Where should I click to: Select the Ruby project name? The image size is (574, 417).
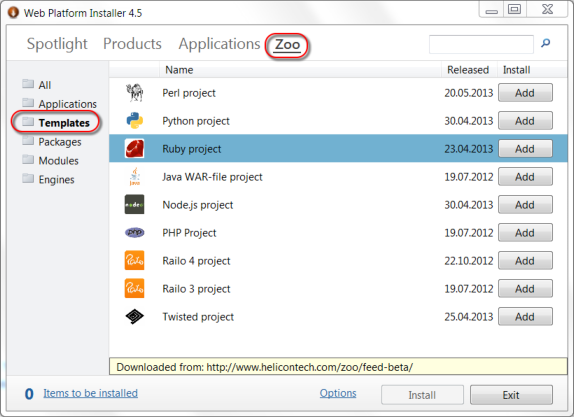coord(191,149)
